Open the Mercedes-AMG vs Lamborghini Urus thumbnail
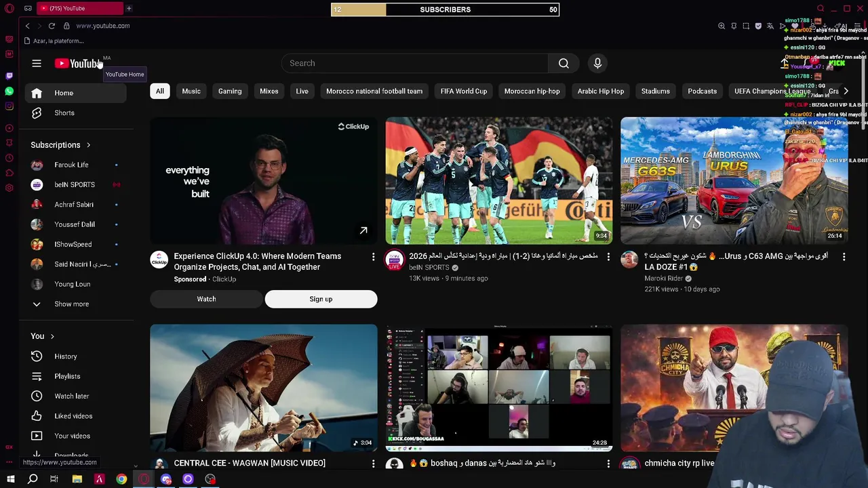 pos(734,180)
